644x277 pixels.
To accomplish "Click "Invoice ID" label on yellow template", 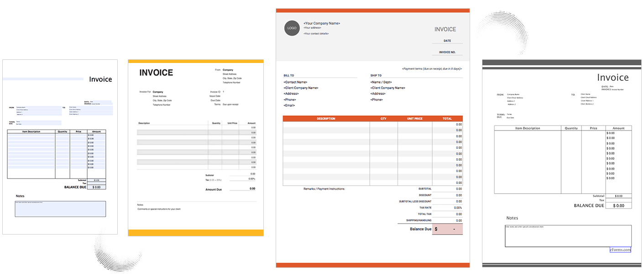I will tap(215, 92).
